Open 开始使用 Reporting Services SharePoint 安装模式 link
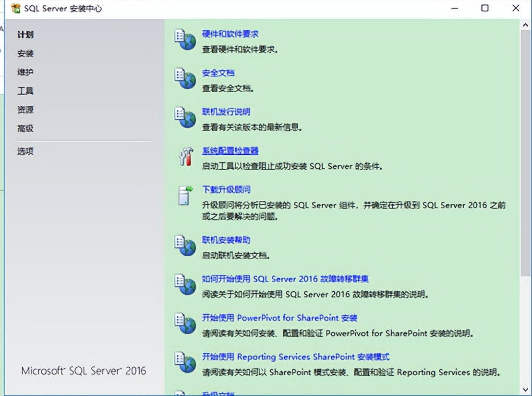The height and width of the screenshot is (396, 532). point(296,357)
